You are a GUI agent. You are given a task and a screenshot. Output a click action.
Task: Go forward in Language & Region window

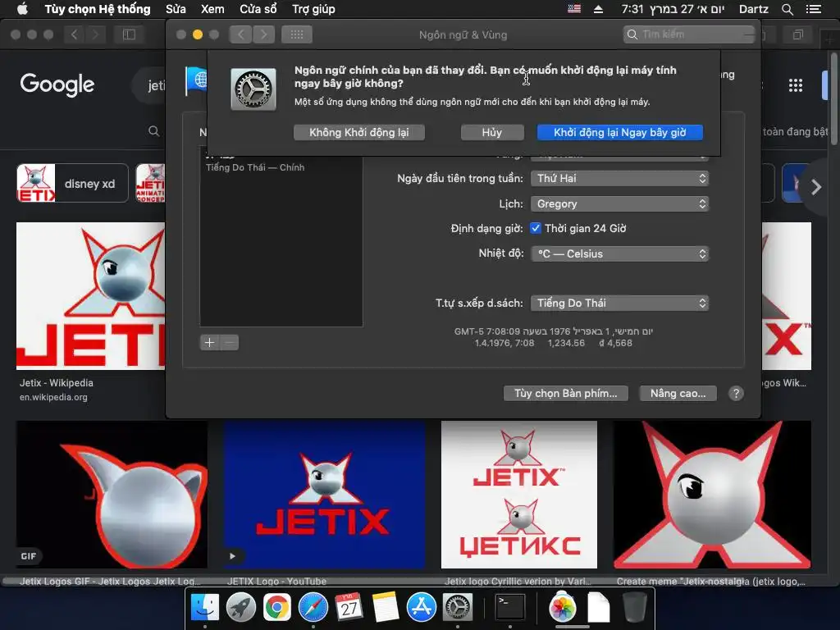pyautogui.click(x=263, y=34)
